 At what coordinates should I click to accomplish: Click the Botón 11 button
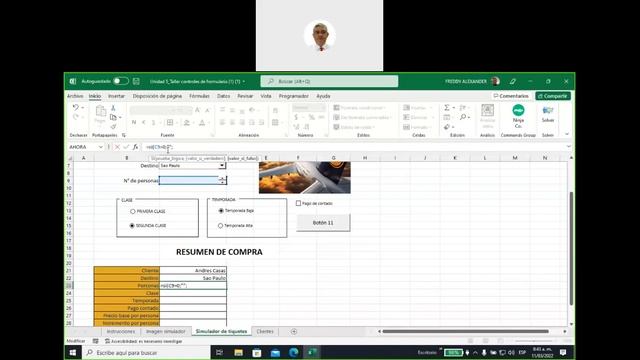323,222
